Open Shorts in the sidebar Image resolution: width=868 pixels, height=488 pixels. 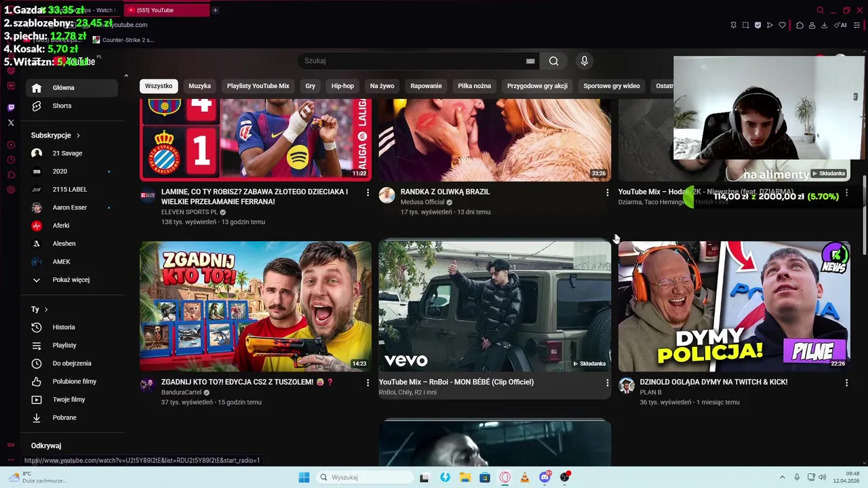coord(73,106)
